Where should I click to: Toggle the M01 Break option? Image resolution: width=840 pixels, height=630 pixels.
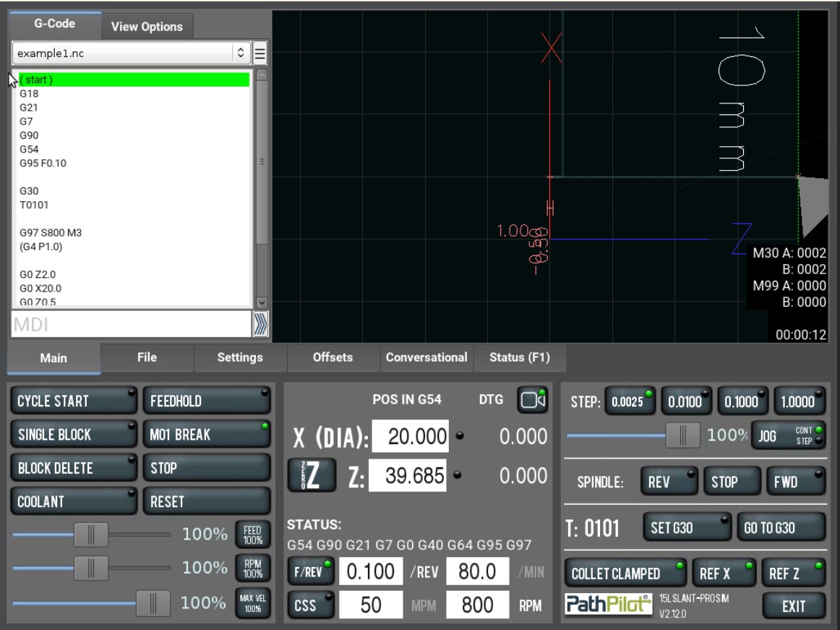coord(206,435)
